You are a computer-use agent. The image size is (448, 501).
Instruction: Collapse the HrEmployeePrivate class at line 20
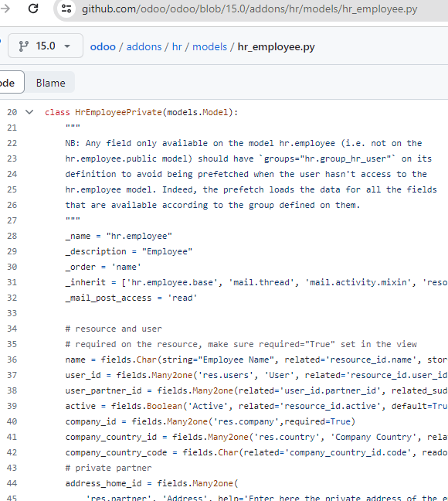pos(29,112)
